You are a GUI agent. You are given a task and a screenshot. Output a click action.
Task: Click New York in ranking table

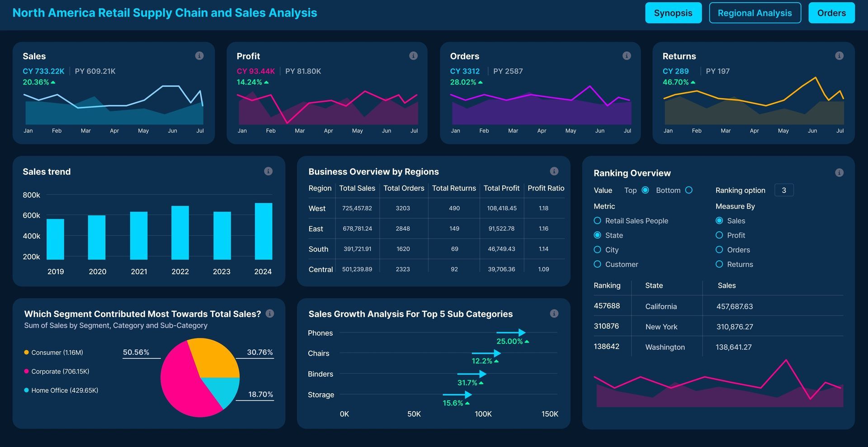click(661, 327)
